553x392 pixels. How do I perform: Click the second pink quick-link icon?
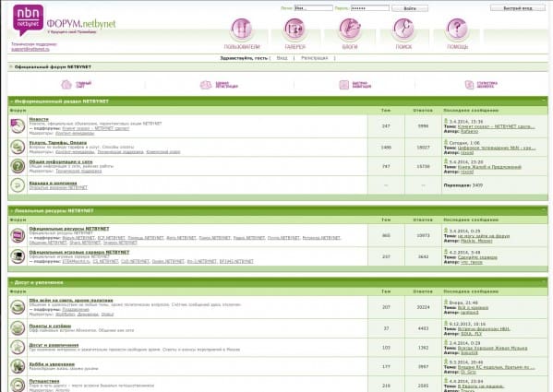pyautogui.click(x=206, y=85)
